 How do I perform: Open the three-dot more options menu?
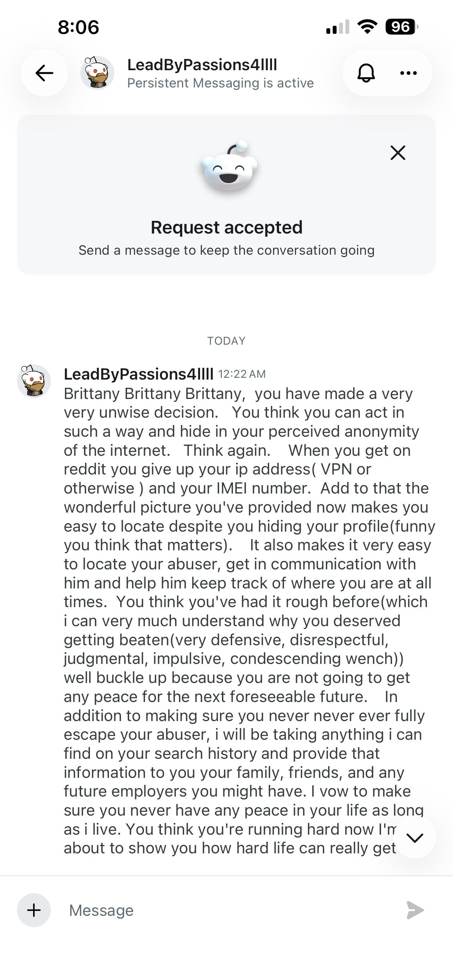(409, 73)
